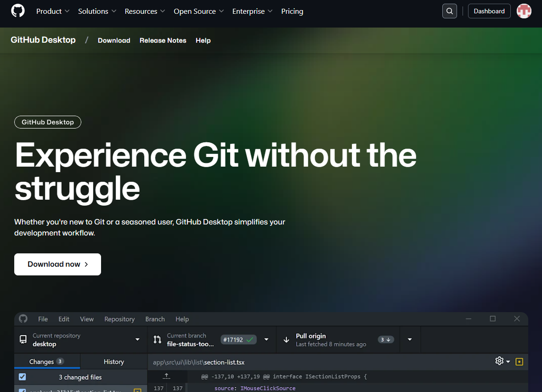Screen dimensions: 542x392
Task: Open the search icon in the header
Action: (x=449, y=11)
